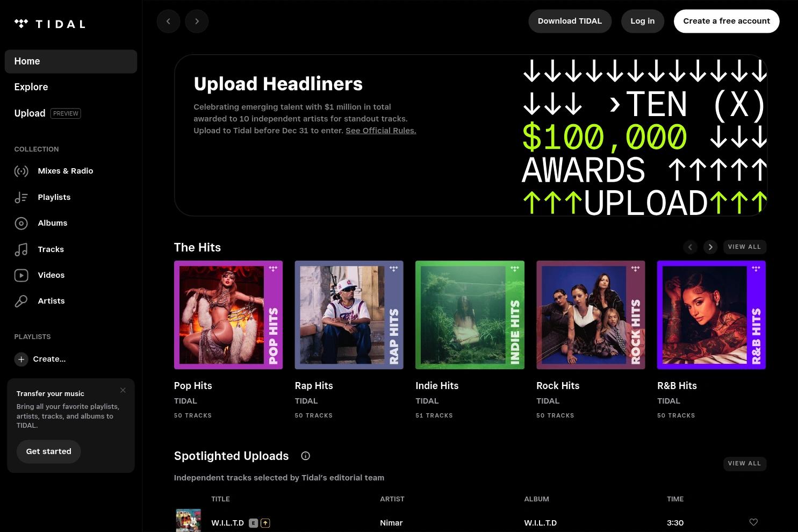
Task: Open Tracks collection
Action: pyautogui.click(x=51, y=249)
